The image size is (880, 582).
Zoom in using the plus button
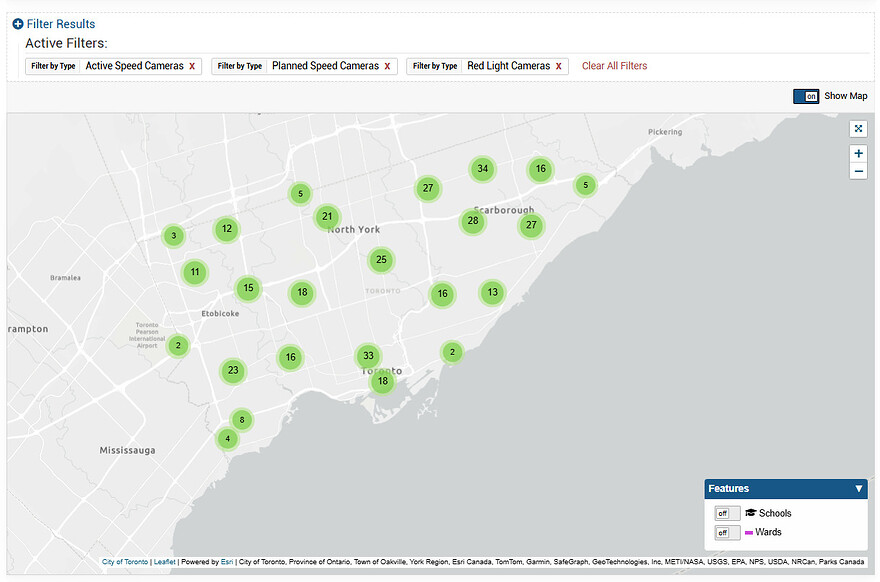coord(858,153)
